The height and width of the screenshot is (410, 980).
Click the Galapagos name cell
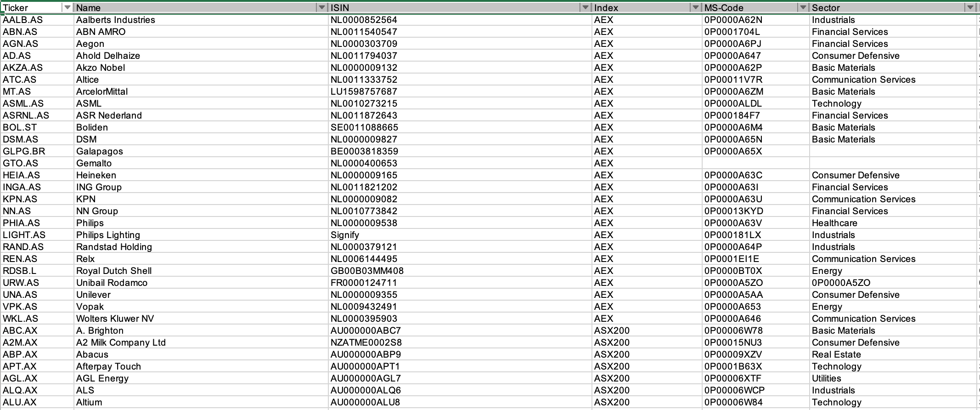(201, 151)
